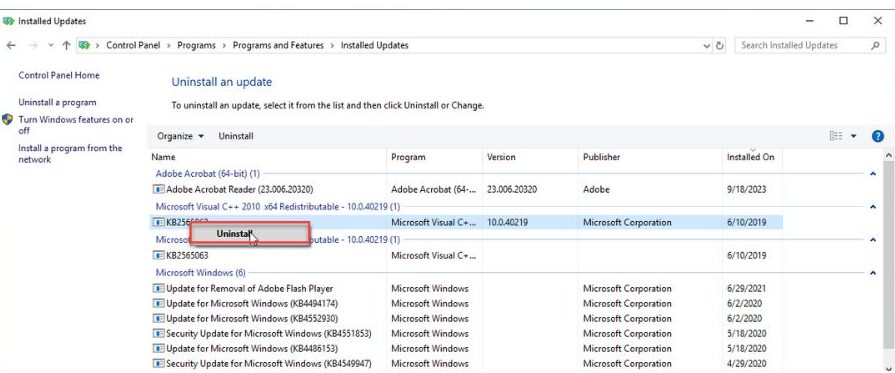Screen dimensions: 895x373
Task: Click icon beside KB4494174 update
Action: (159, 303)
